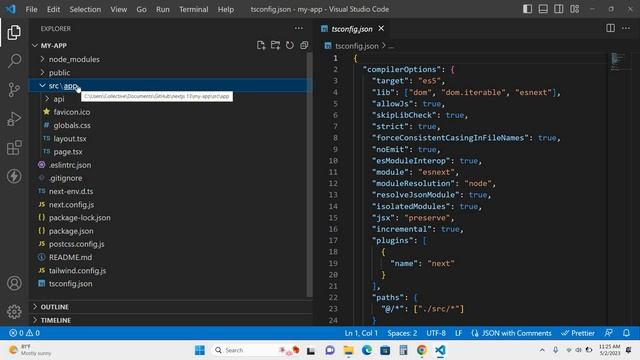Split the editor right
This screenshot has height=360, width=640.
tap(611, 28)
